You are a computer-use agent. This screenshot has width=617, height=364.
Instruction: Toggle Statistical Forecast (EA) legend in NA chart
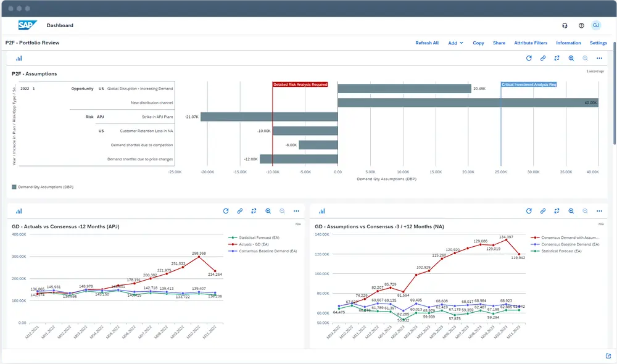[556, 251]
